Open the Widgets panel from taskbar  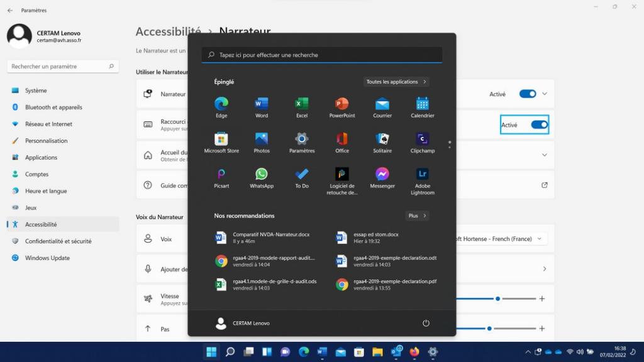point(267,352)
